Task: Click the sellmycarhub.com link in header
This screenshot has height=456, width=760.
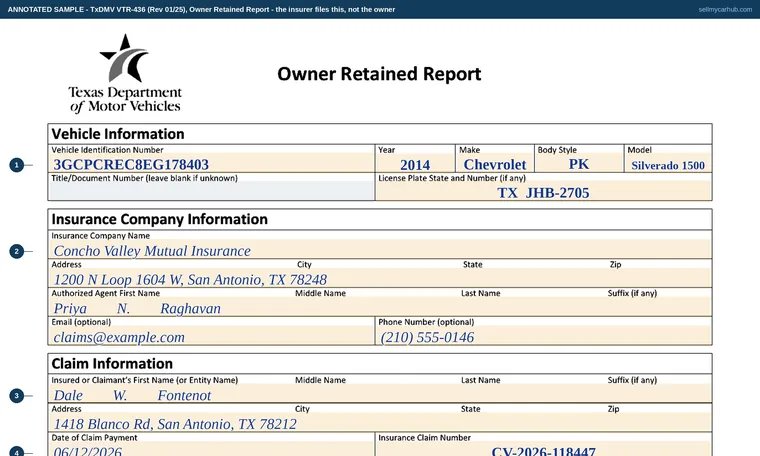Action: [725, 9]
